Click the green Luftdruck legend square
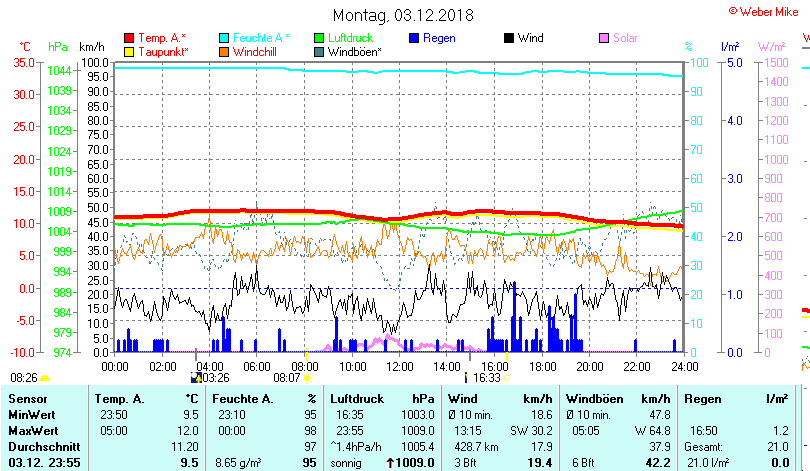 point(319,38)
